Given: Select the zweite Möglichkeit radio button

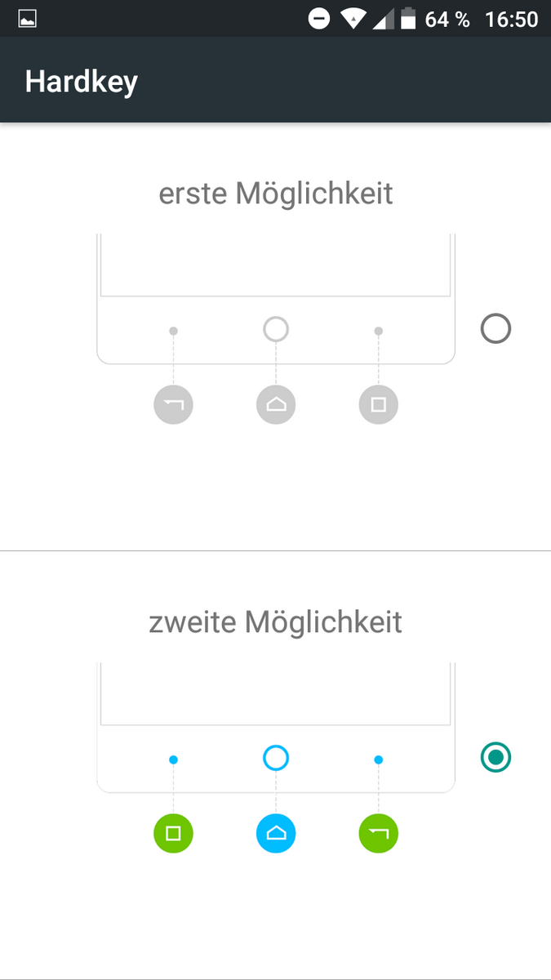Looking at the screenshot, I should (495, 758).
